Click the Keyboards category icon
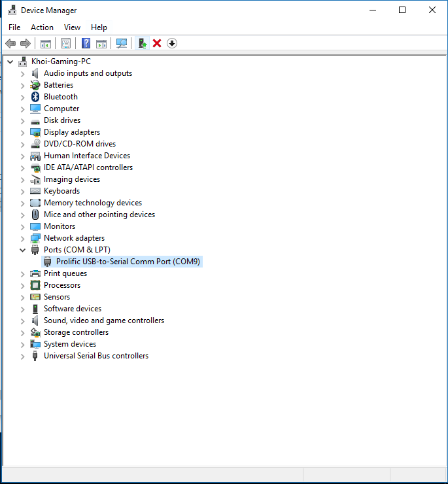 (x=35, y=191)
